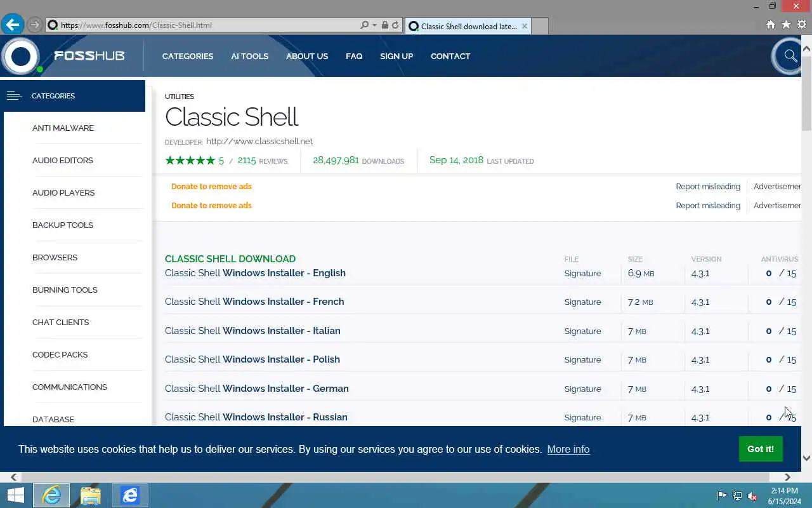The image size is (812, 508).
Task: Click the second Report misleading link
Action: (708, 206)
